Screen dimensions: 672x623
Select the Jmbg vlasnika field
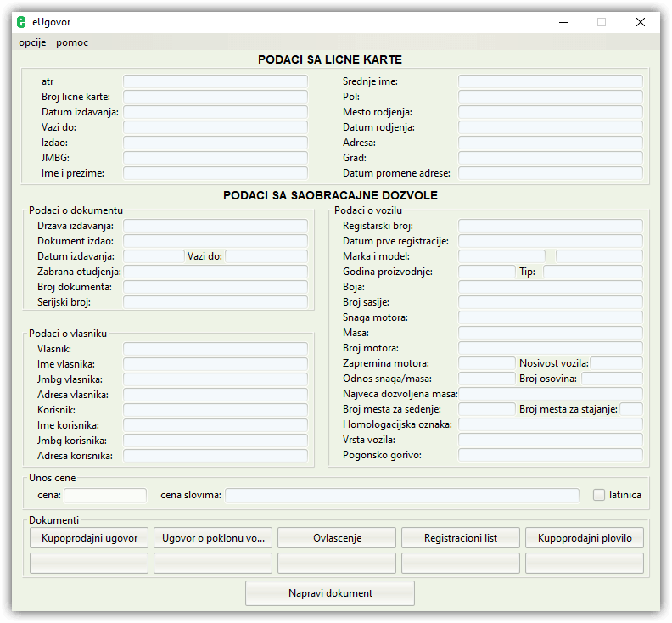(x=216, y=379)
